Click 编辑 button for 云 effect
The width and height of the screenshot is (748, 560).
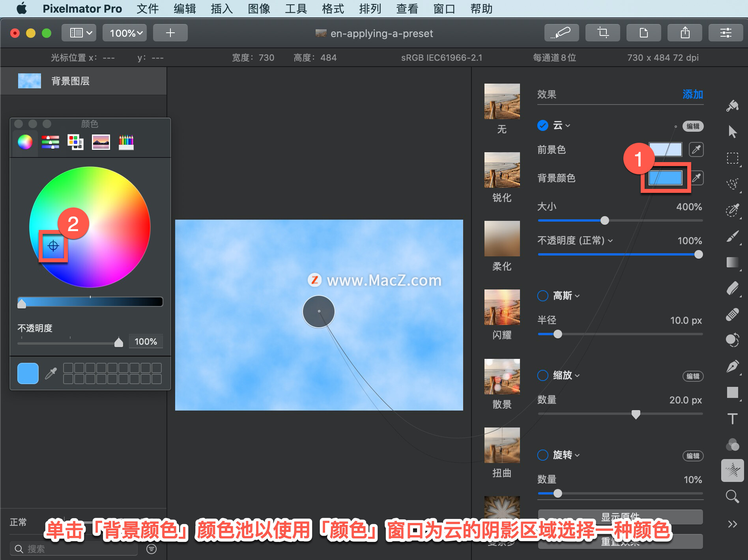tap(693, 126)
